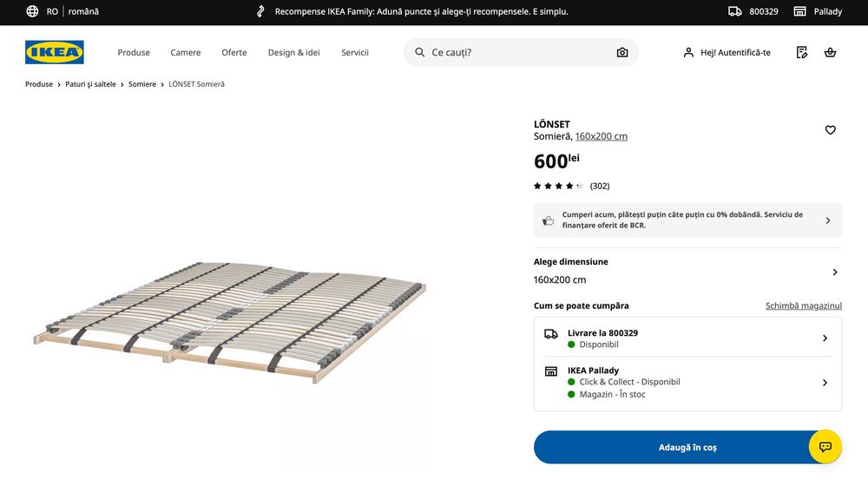The height and width of the screenshot is (492, 868).
Task: Go to Somiere breadcrumb
Action: pyautogui.click(x=142, y=84)
